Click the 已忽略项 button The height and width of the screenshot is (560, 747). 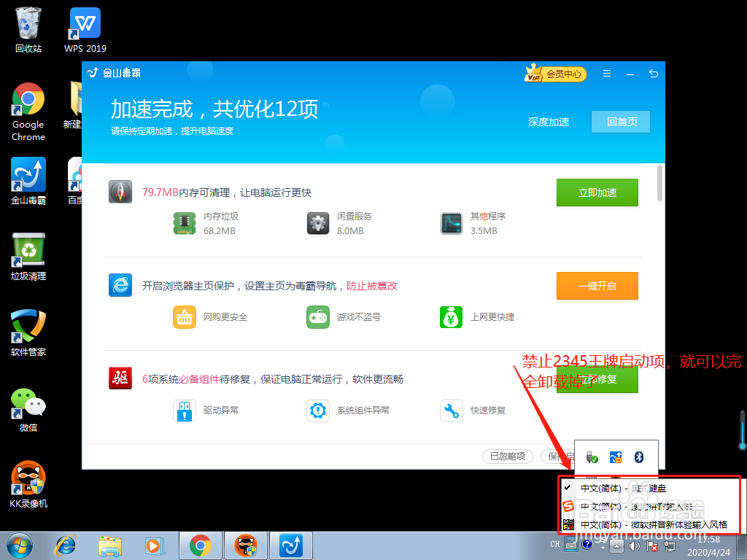point(508,456)
